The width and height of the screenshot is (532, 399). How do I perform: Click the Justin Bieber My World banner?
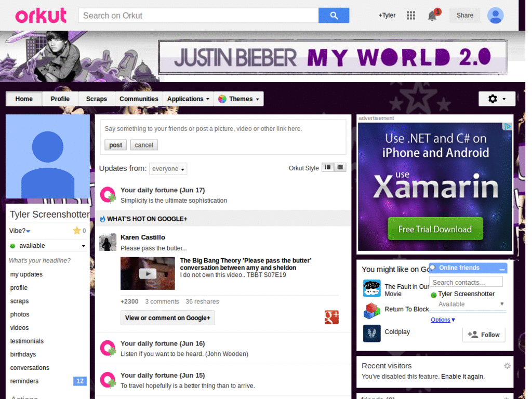[333, 57]
